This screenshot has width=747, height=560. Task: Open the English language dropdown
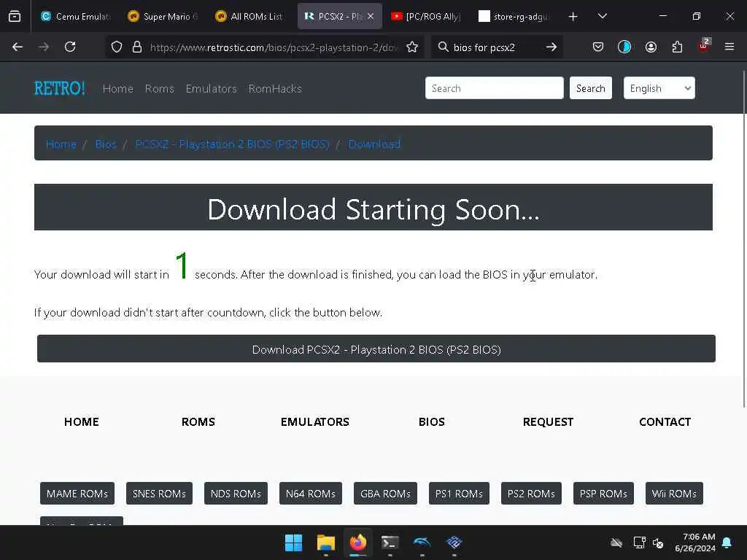[x=659, y=88]
